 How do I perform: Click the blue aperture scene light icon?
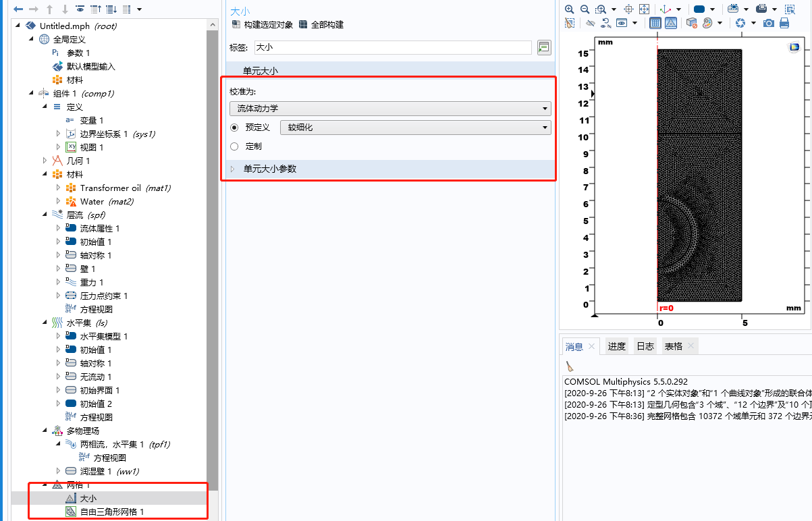[x=740, y=23]
